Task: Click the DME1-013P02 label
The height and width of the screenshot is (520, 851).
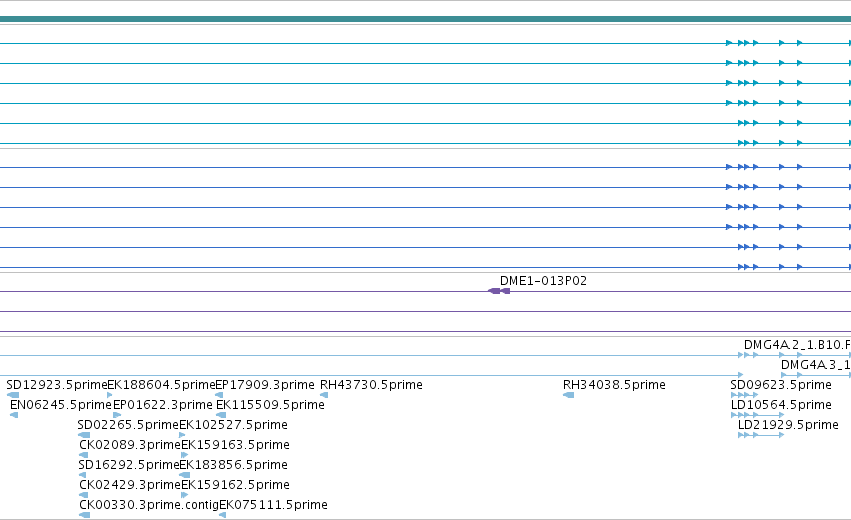Action: point(543,281)
